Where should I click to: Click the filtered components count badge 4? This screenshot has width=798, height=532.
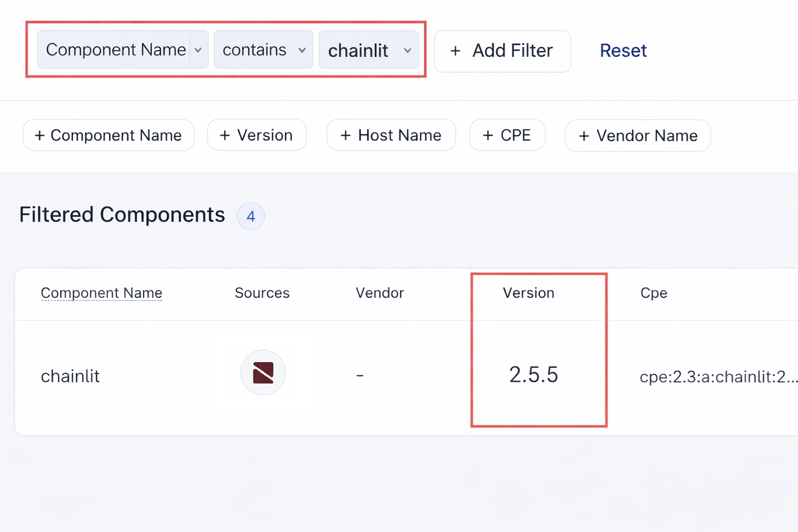(x=251, y=216)
